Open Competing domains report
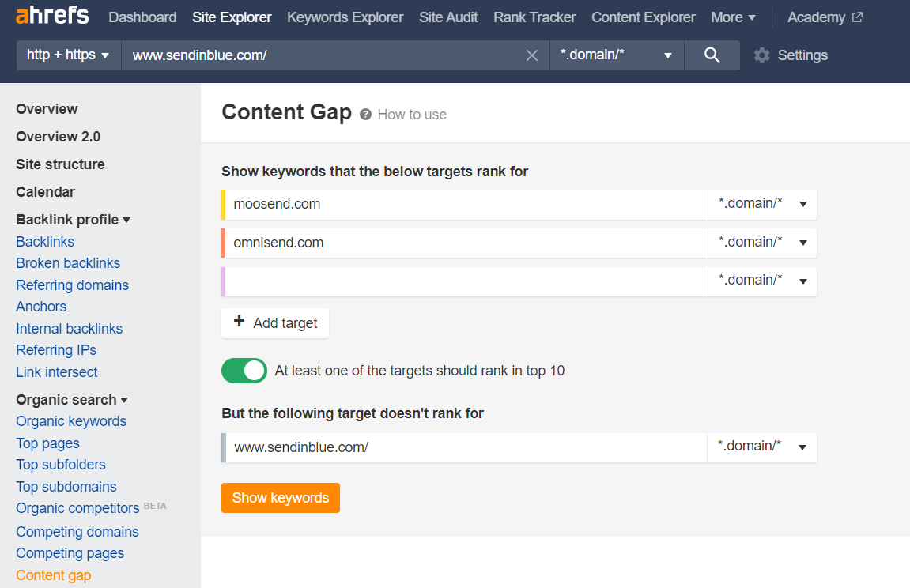 [x=77, y=532]
